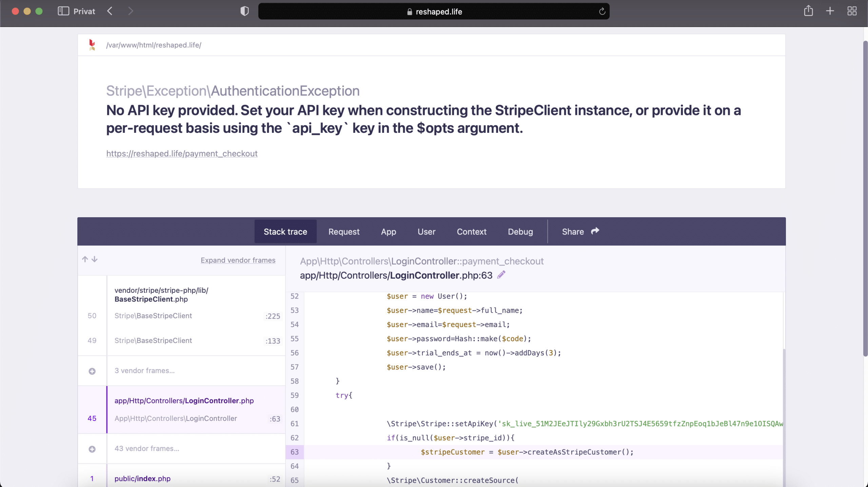The width and height of the screenshot is (868, 487).
Task: Focus the reshaped.life address bar
Action: (434, 12)
